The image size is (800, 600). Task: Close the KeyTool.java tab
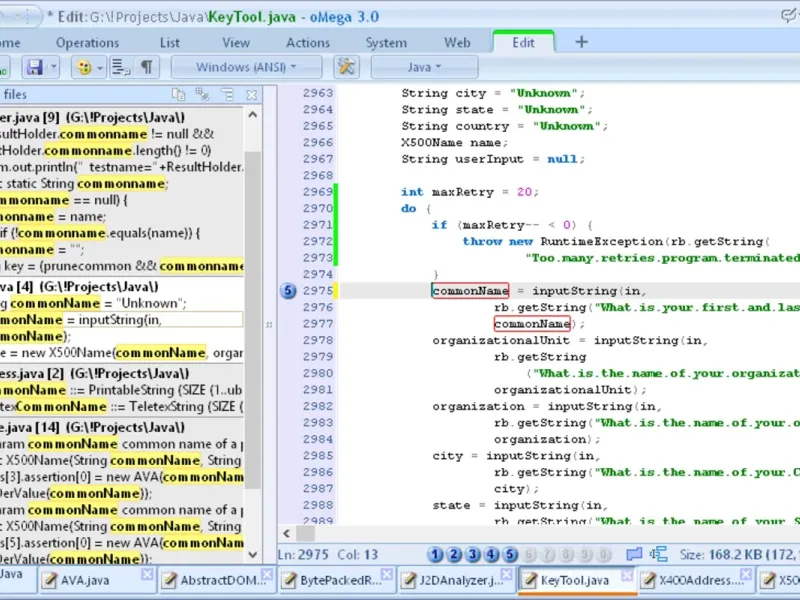point(627,575)
